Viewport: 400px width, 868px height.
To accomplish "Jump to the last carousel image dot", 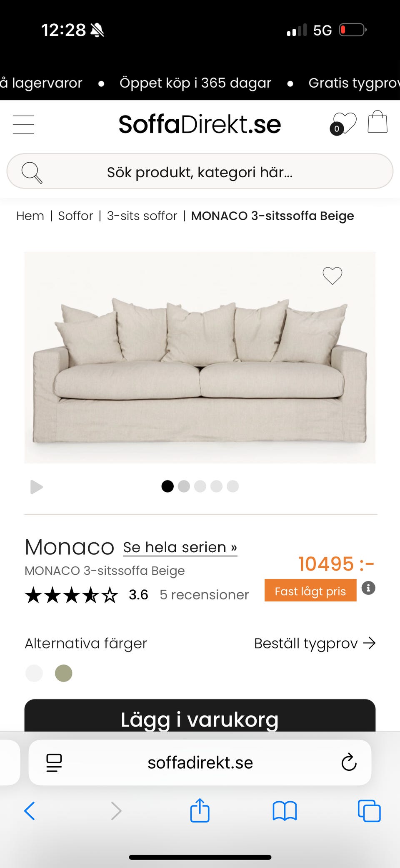I will [232, 486].
